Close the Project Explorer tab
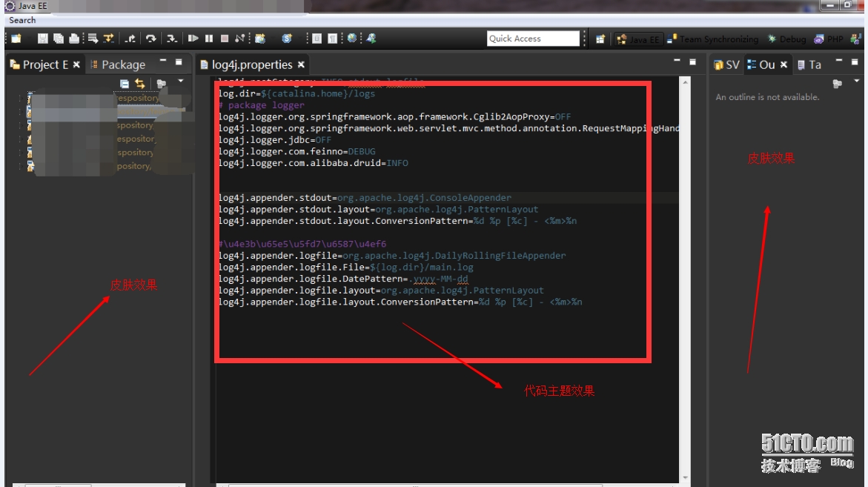The height and width of the screenshot is (487, 868). pos(76,64)
